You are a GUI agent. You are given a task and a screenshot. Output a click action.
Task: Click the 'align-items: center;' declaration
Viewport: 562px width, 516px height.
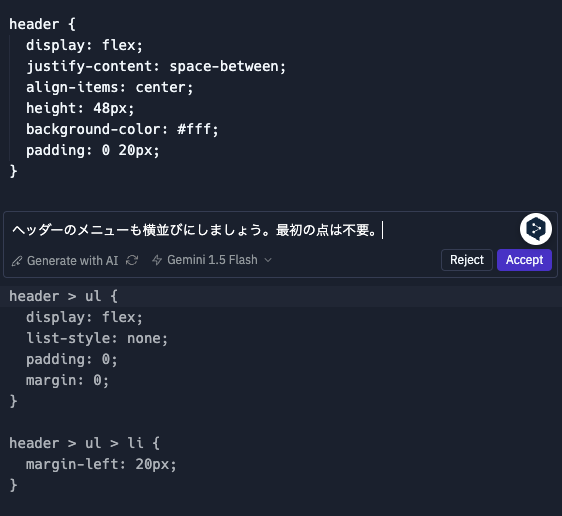coord(110,87)
